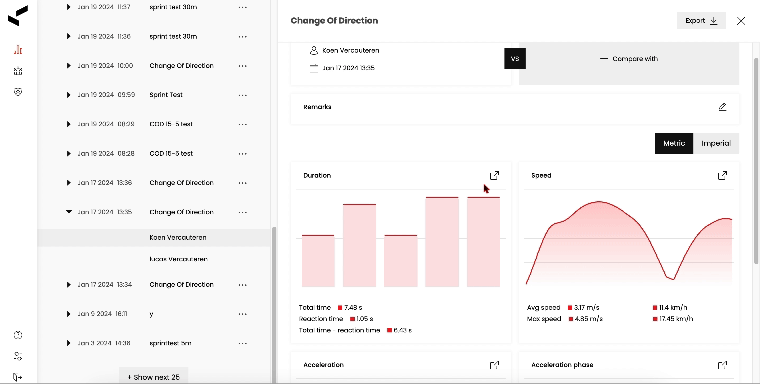The image size is (760, 384).
Task: Expand the Change Of Direction row at 13:34
Action: (x=68, y=285)
